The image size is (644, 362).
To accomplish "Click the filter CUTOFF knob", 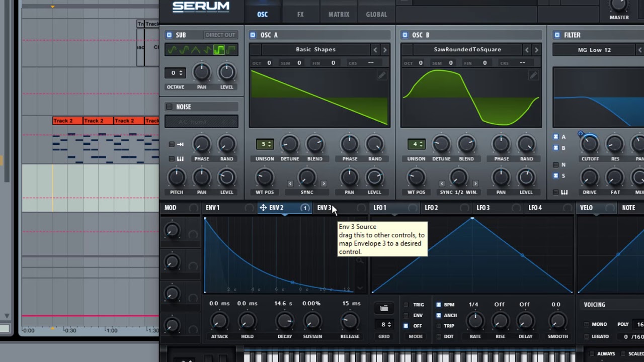I will pyautogui.click(x=590, y=144).
